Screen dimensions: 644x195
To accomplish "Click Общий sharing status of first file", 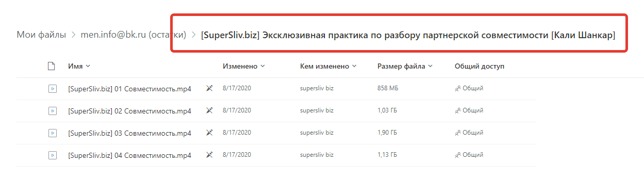I will 469,88.
